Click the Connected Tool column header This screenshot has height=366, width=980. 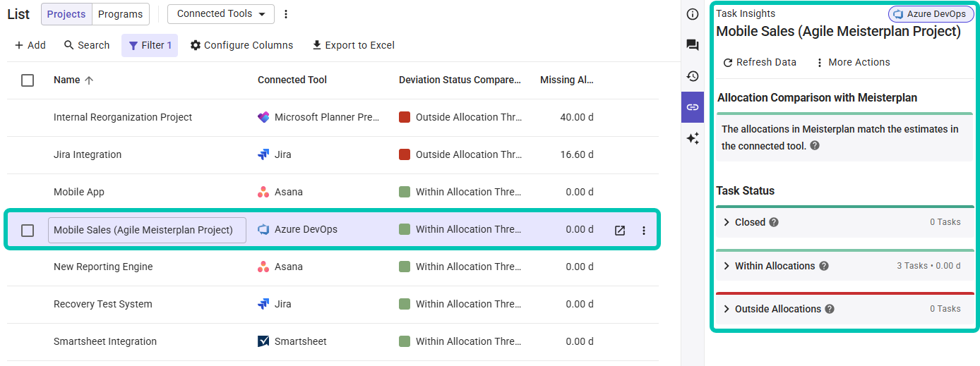pyautogui.click(x=292, y=80)
